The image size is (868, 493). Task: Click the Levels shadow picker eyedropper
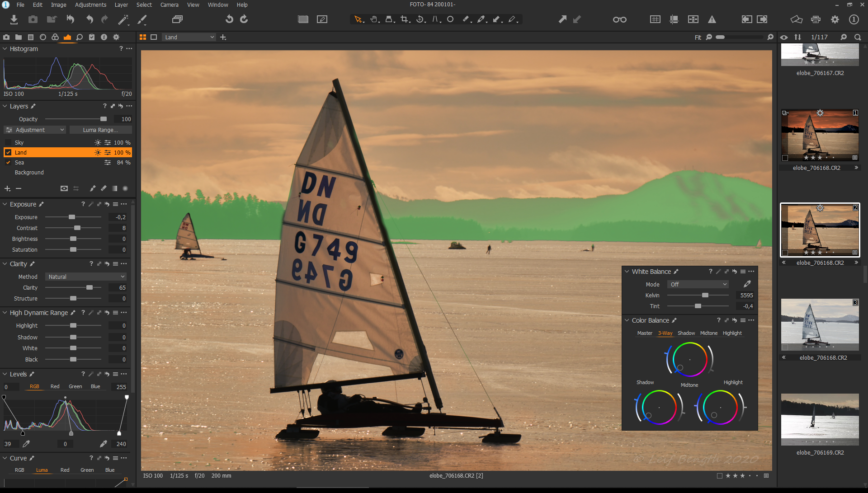(x=26, y=444)
